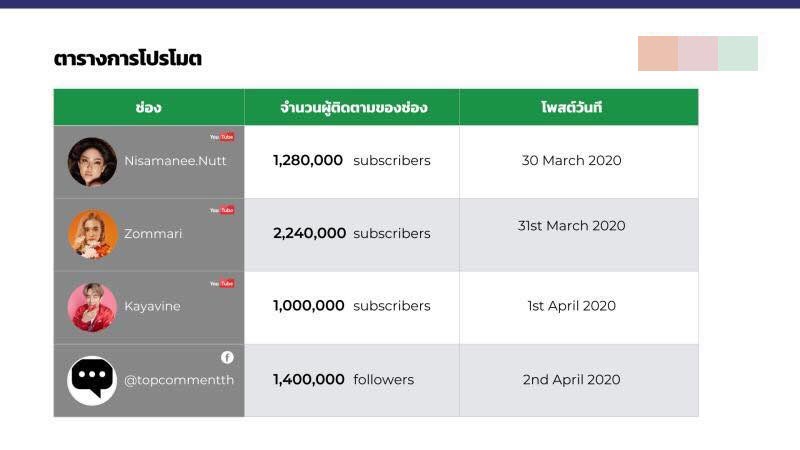Select the Zommari orange profile avatar
Image resolution: width=800 pixels, height=450 pixels.
(92, 235)
